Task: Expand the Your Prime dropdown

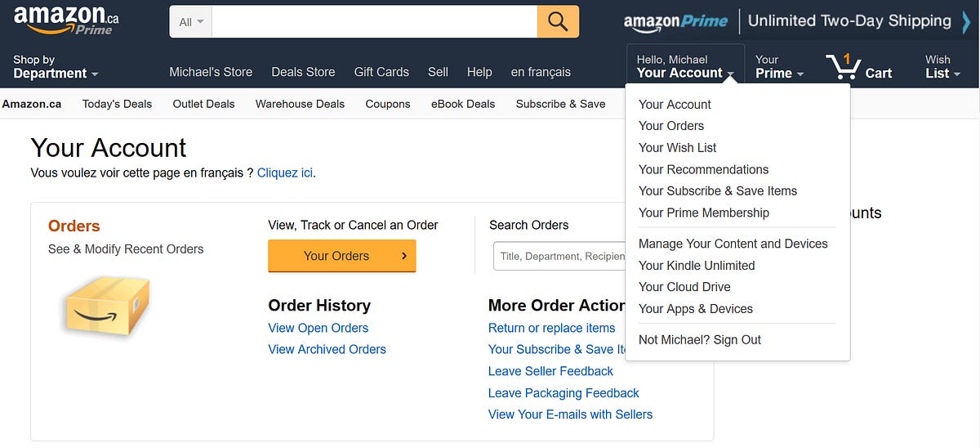Action: pos(779,67)
